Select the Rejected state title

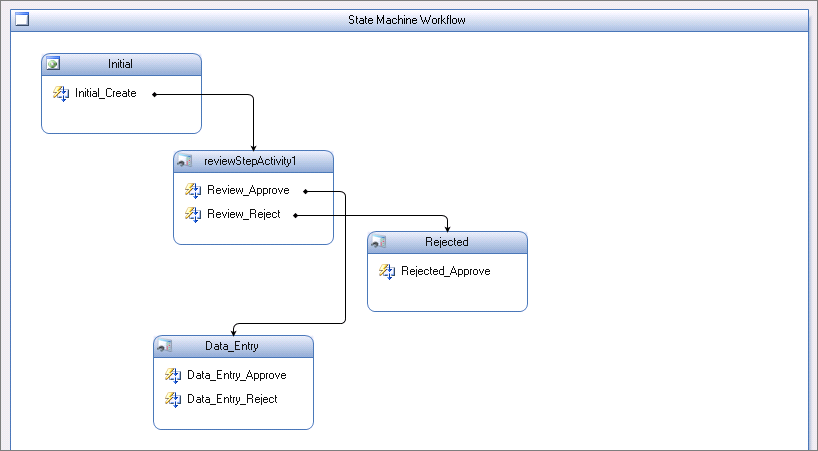pos(447,242)
